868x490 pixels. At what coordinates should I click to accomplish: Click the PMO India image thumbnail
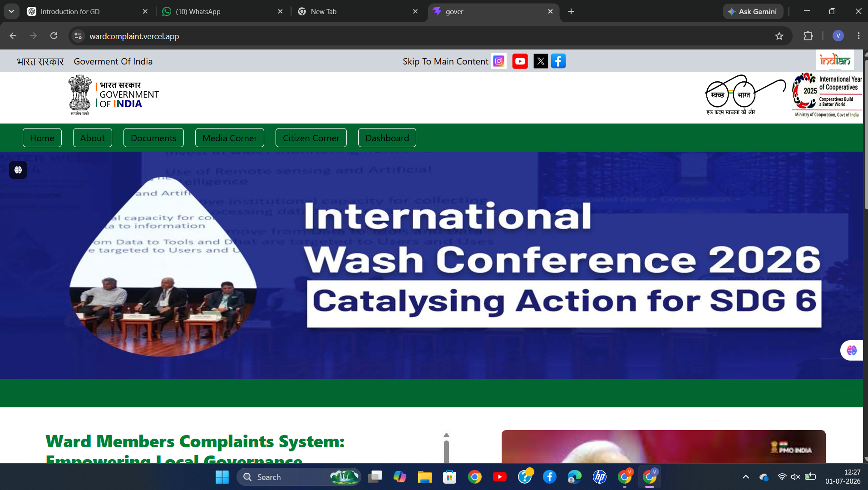coord(663,446)
